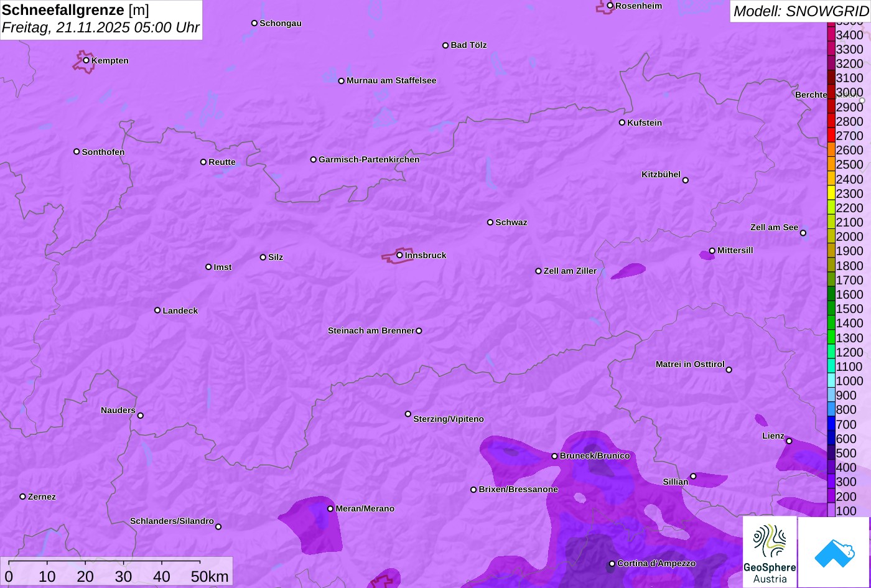Click the date "Freitag, 21.11.2025 05:00 Uhr"

point(101,28)
